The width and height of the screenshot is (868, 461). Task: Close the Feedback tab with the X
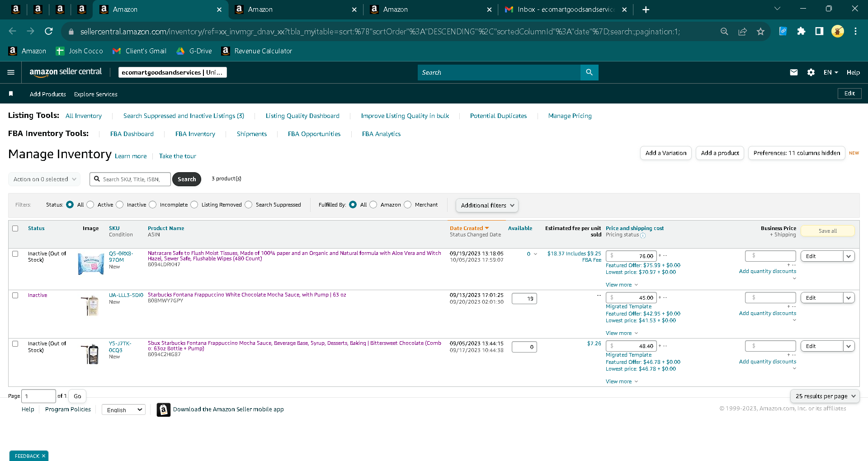coord(43,456)
